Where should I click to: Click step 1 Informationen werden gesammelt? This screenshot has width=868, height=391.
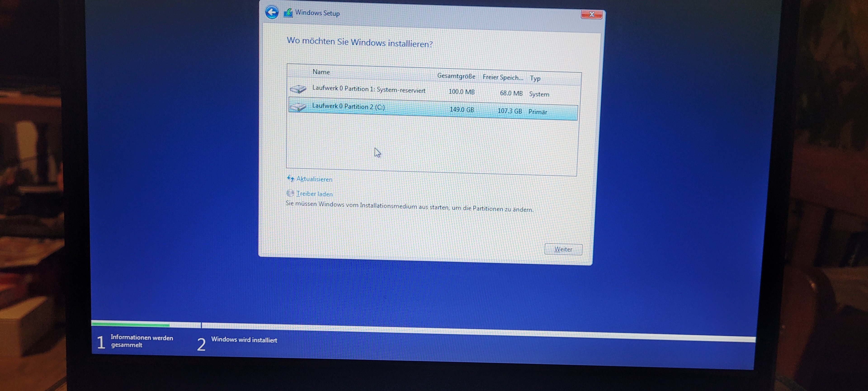(142, 341)
